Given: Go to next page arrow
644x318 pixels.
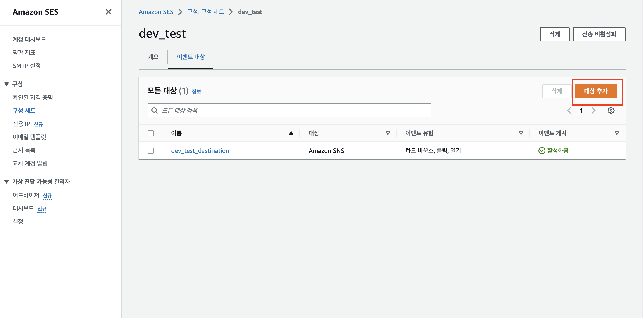Looking at the screenshot, I should click(x=593, y=110).
